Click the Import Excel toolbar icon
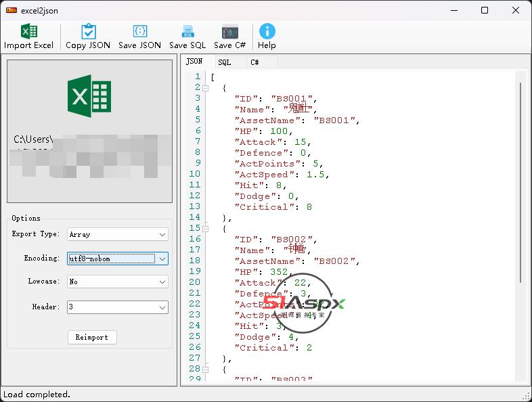 point(28,32)
